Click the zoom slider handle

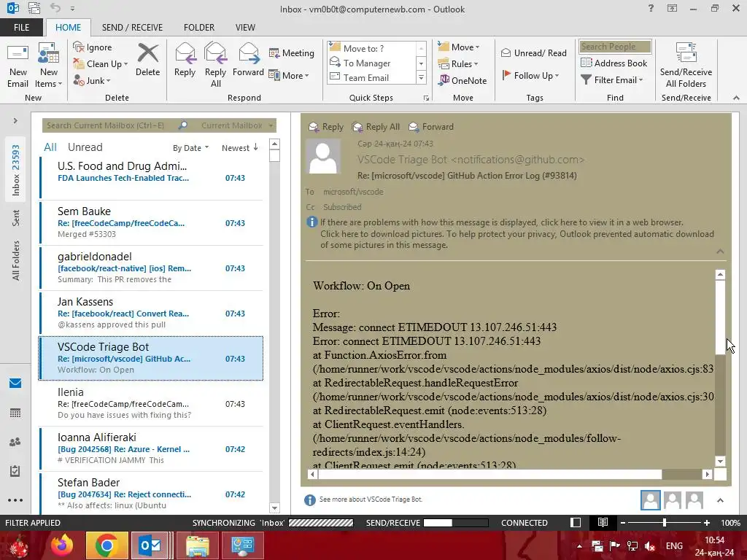[665, 522]
